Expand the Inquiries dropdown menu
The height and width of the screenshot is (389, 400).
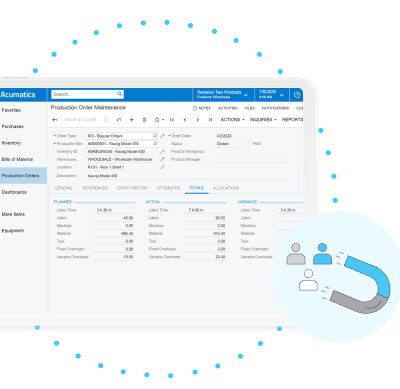click(263, 120)
